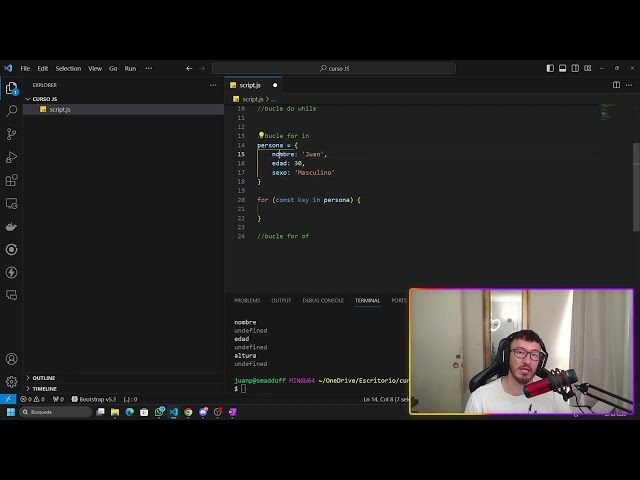
Task: Open the errors and warnings status item
Action: [x=33, y=399]
